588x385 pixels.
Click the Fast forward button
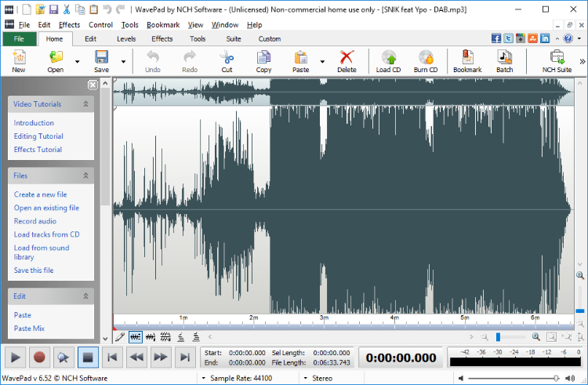click(161, 358)
